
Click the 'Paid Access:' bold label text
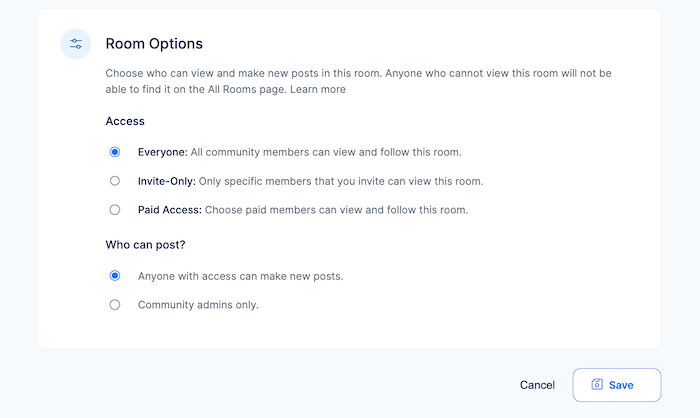pyautogui.click(x=170, y=210)
